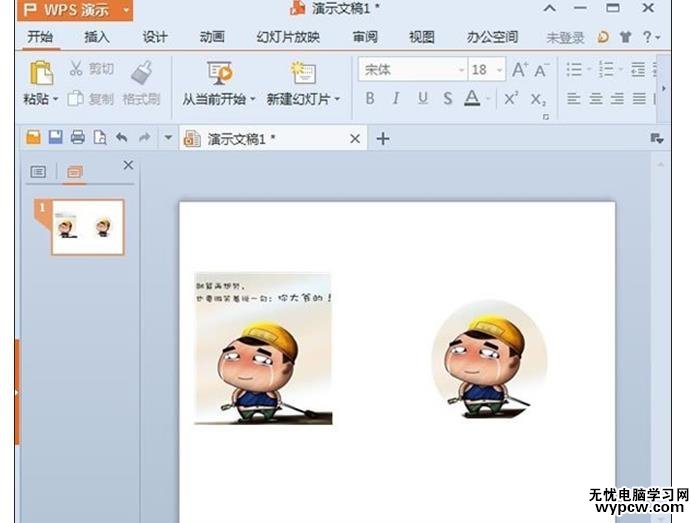This screenshot has height=523, width=700.
Task: Click the Cut (剪切) scissors icon
Action: click(76, 68)
